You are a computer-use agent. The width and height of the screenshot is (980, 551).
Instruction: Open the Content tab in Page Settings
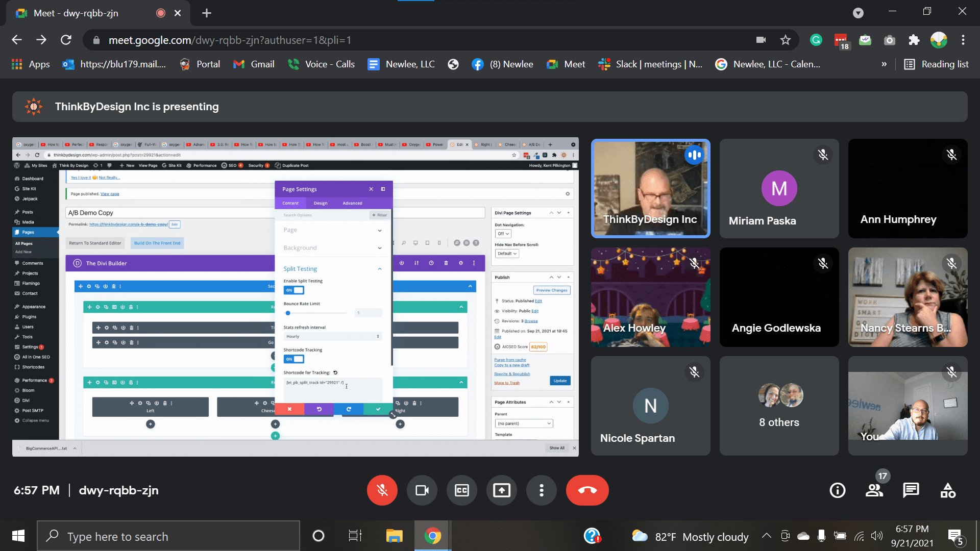(x=291, y=203)
